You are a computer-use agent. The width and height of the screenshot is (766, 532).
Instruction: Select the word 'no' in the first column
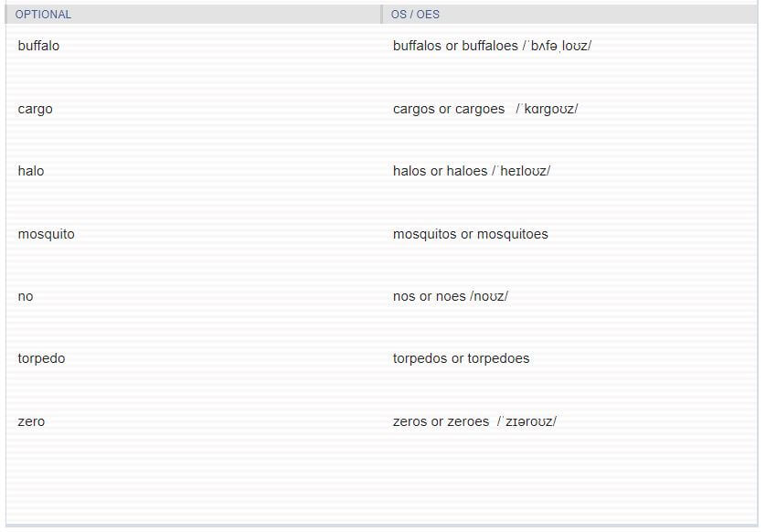[26, 296]
